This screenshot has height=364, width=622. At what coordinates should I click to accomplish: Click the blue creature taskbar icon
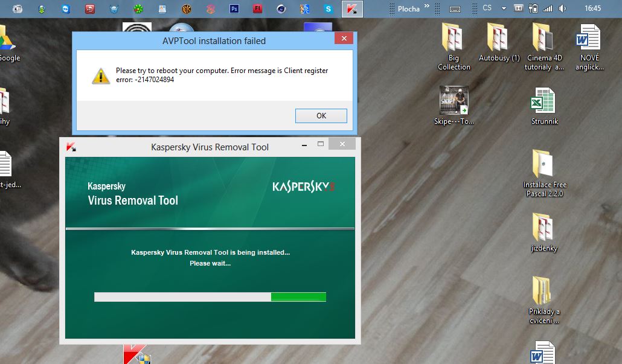[114, 8]
